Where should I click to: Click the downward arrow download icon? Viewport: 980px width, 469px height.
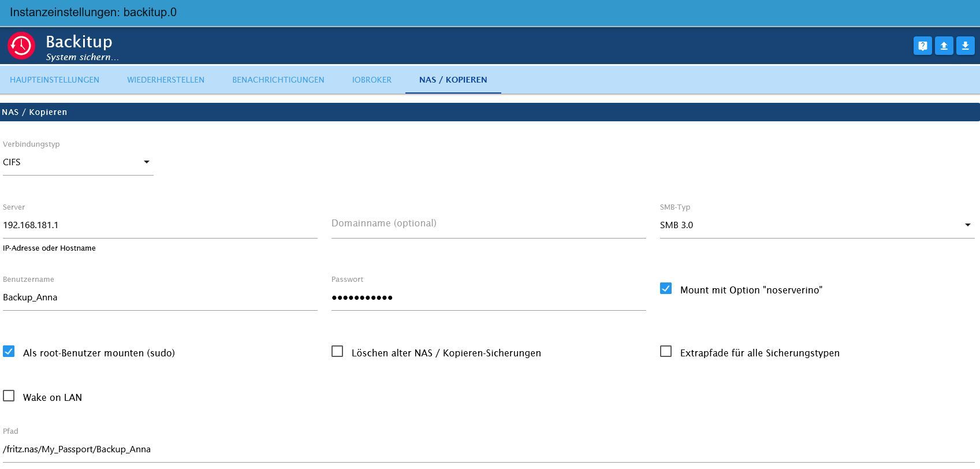click(966, 46)
